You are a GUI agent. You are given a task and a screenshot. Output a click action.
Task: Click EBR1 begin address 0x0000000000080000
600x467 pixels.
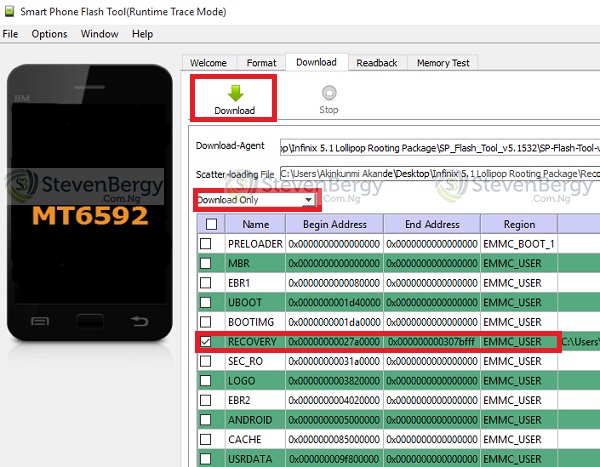[334, 283]
